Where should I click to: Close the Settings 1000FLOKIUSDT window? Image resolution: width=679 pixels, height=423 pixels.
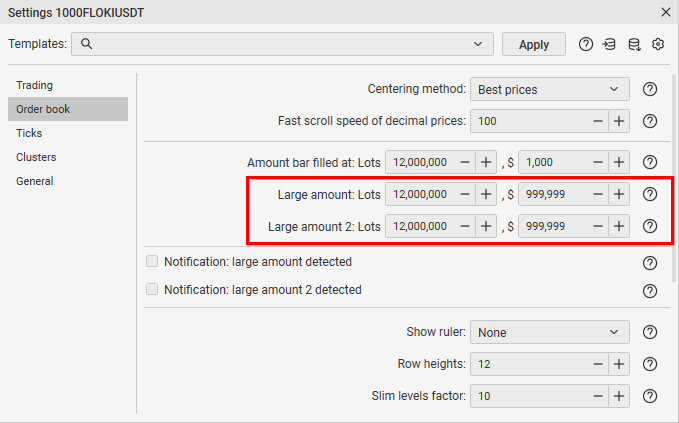point(666,12)
